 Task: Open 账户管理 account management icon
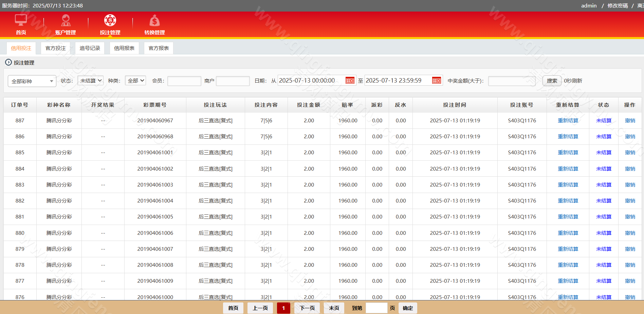pyautogui.click(x=66, y=20)
